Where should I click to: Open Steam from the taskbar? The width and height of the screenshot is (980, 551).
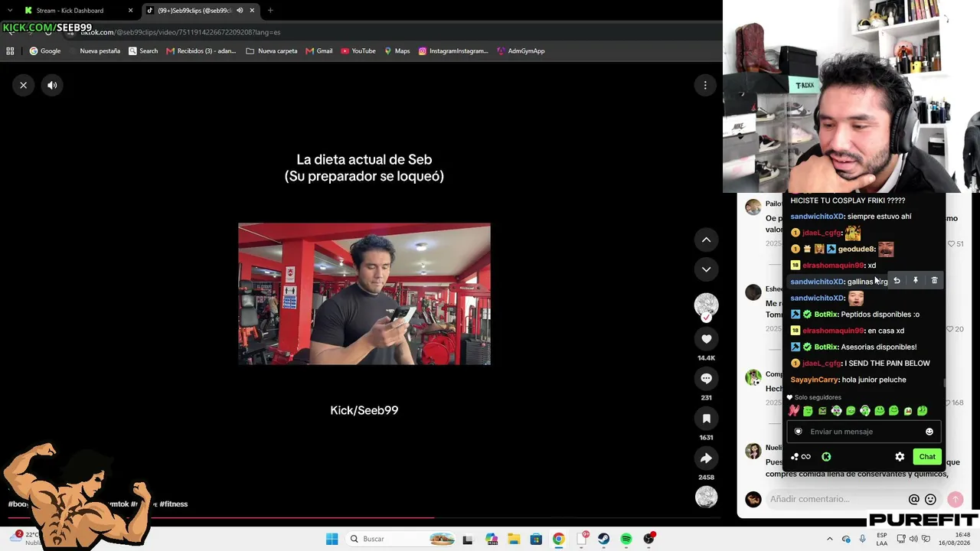click(x=604, y=539)
